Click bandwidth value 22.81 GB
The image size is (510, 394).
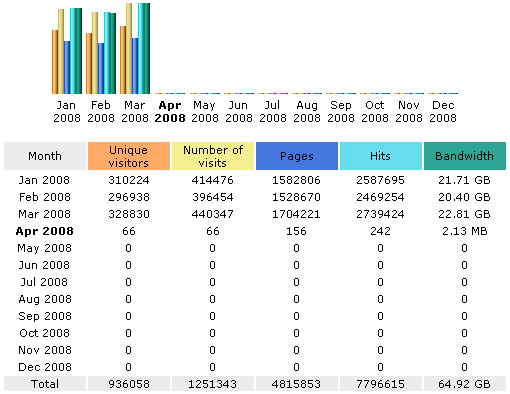[464, 214]
